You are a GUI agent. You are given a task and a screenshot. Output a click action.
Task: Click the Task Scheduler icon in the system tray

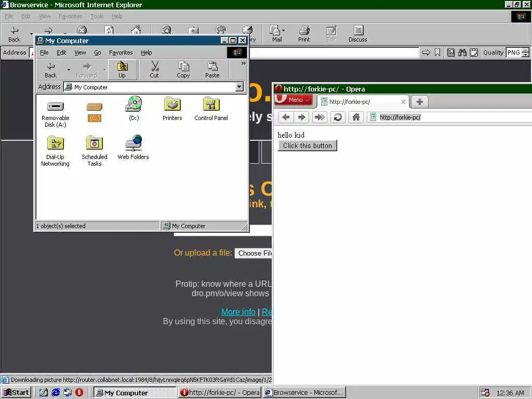485,393
